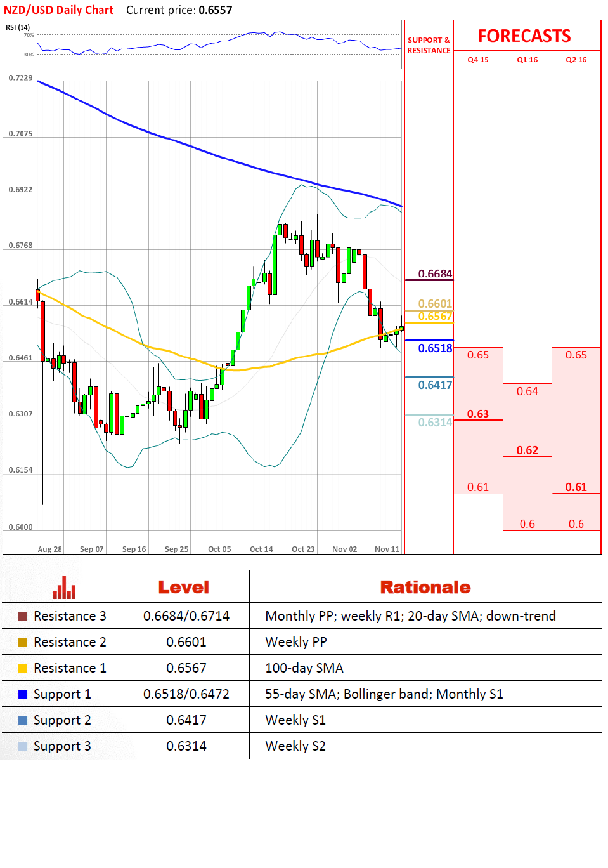This screenshot has width=608, height=868.
Task: Click the Q2 16 bold 0.61 forecast
Action: click(576, 487)
